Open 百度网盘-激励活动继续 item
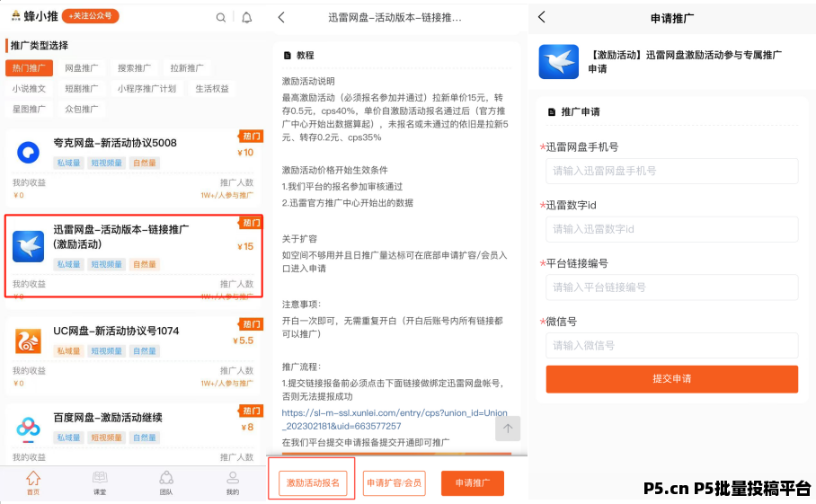Viewport: 816px width, 504px height. coord(108,417)
